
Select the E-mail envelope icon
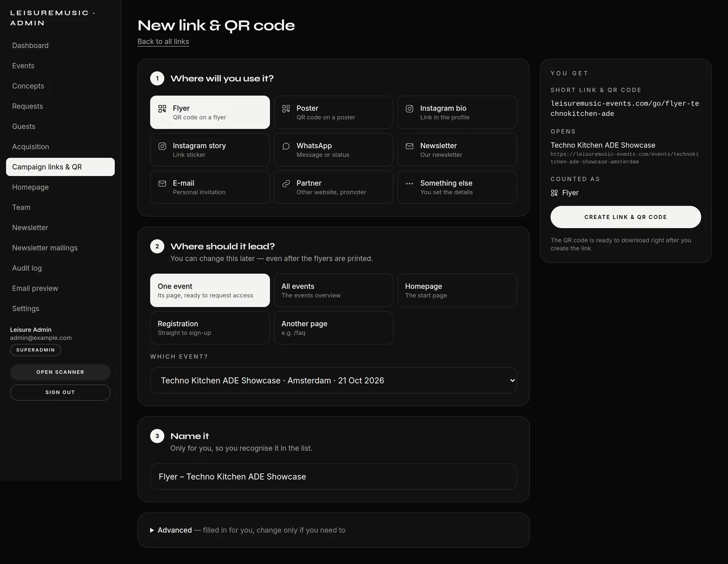(x=162, y=183)
